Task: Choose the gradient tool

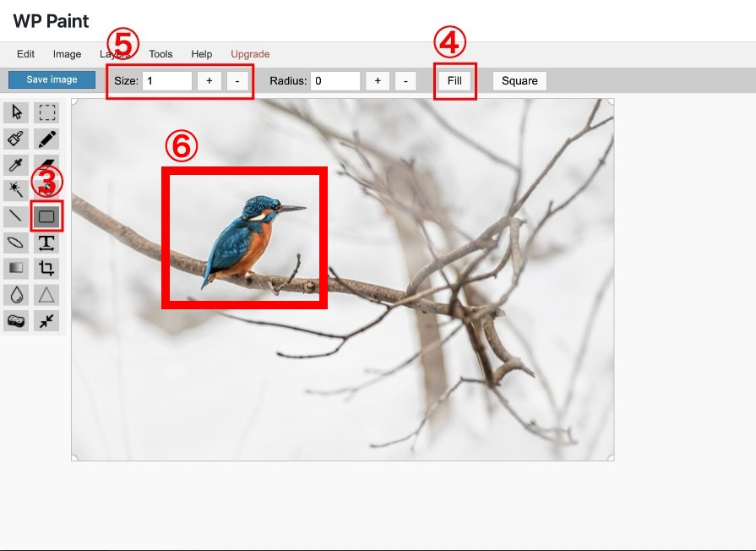Action: (16, 268)
